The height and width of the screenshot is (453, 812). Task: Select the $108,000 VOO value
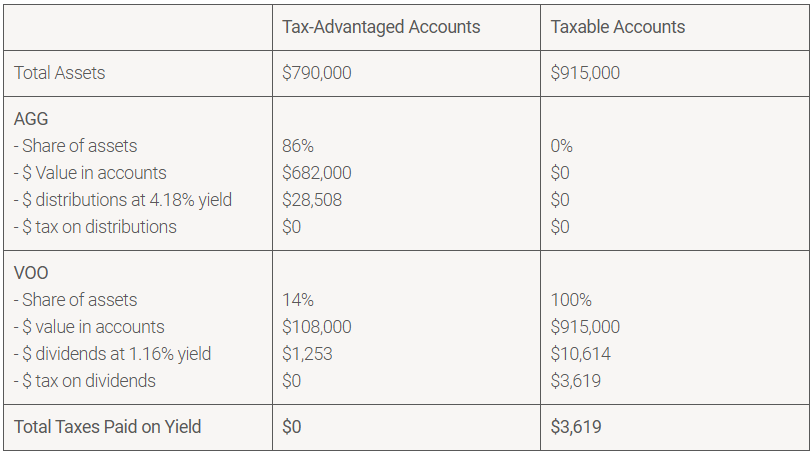click(317, 327)
